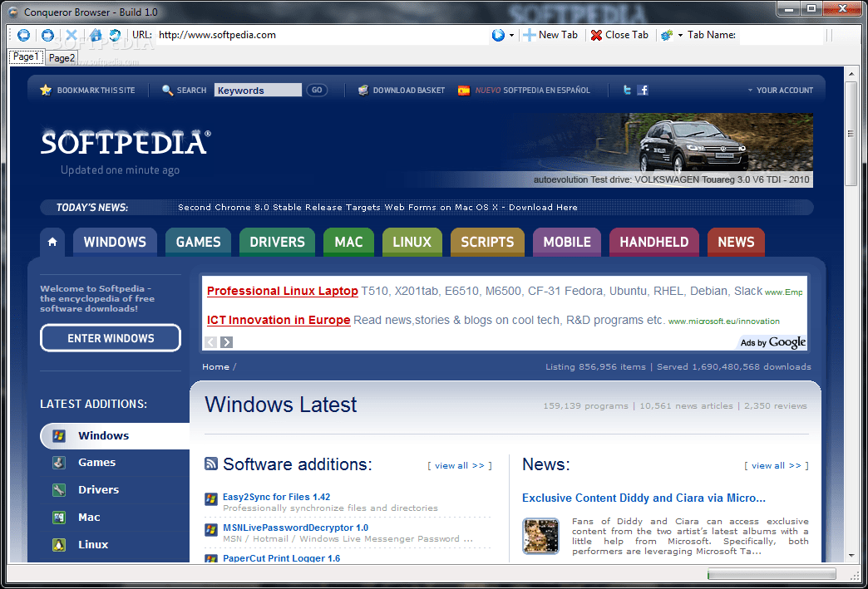Click the Ads by Google label
This screenshot has height=589, width=868.
[772, 342]
